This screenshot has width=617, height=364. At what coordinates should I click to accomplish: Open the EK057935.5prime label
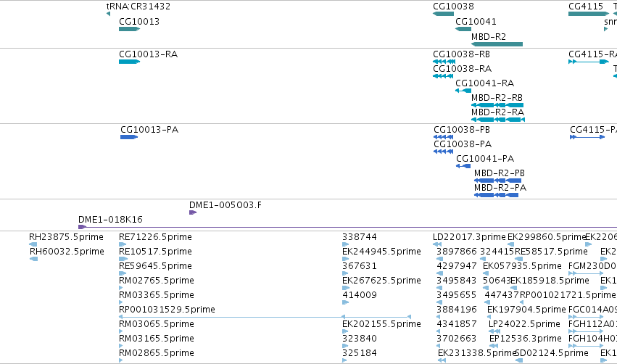click(522, 266)
